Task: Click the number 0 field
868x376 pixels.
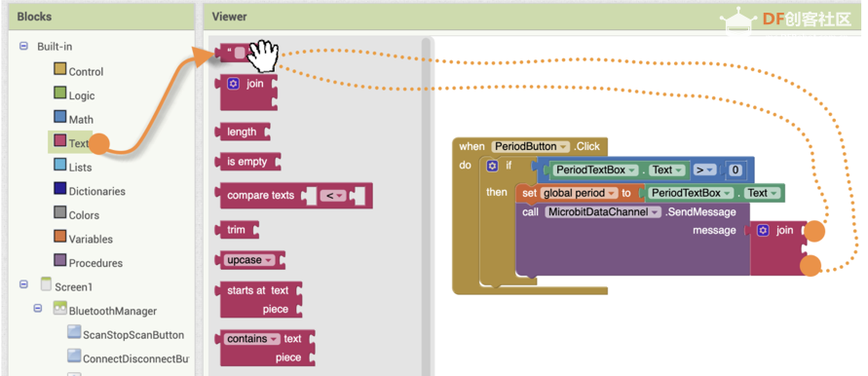Action: [x=736, y=170]
